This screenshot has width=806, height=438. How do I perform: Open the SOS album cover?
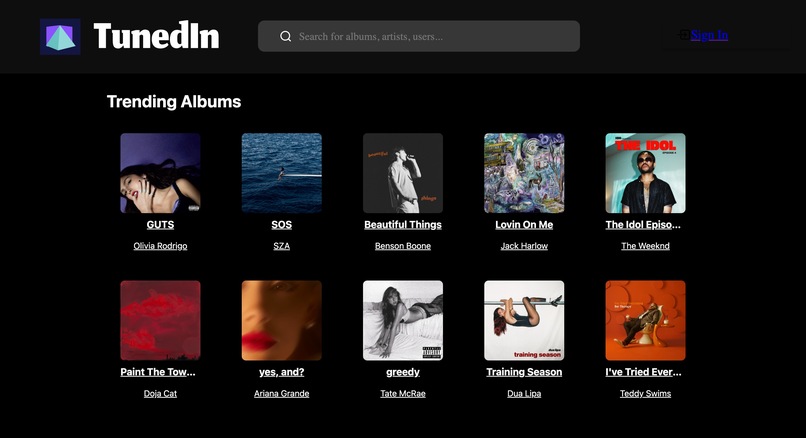click(x=282, y=173)
